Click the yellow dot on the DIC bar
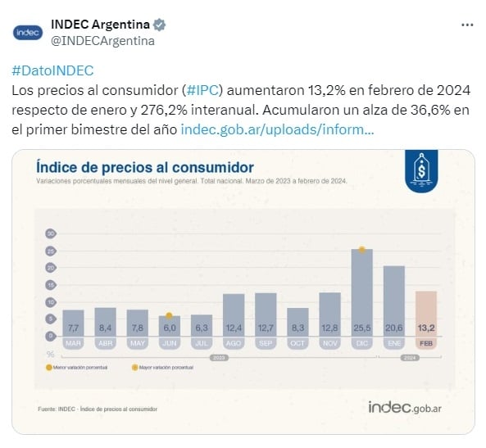 coord(361,250)
